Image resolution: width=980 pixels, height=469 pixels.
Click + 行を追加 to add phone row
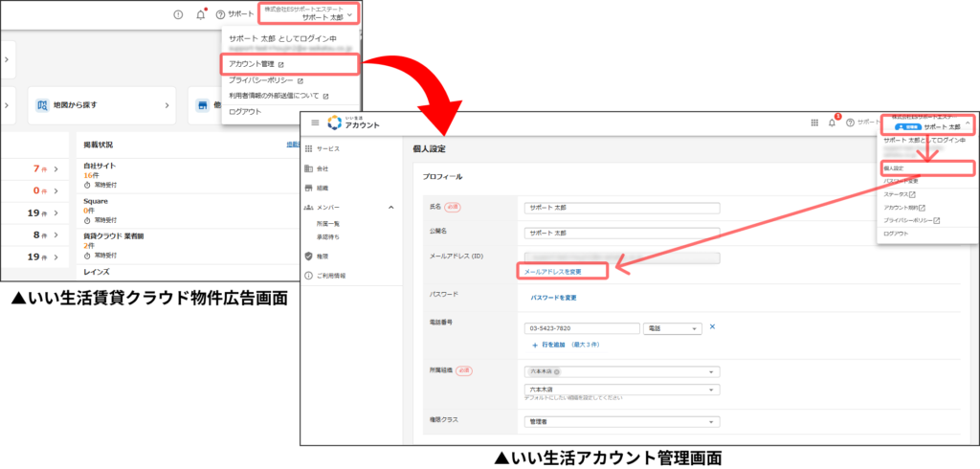548,345
